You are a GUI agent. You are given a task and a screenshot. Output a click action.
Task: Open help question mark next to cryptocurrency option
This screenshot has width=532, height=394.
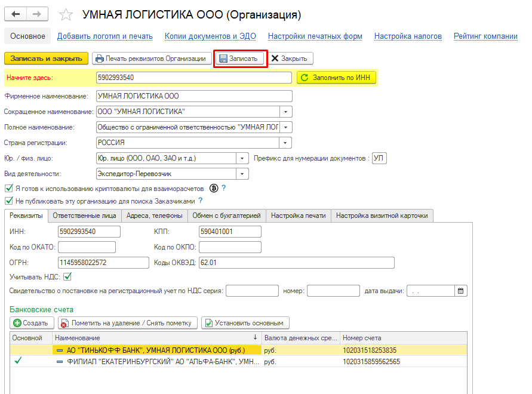223,187
